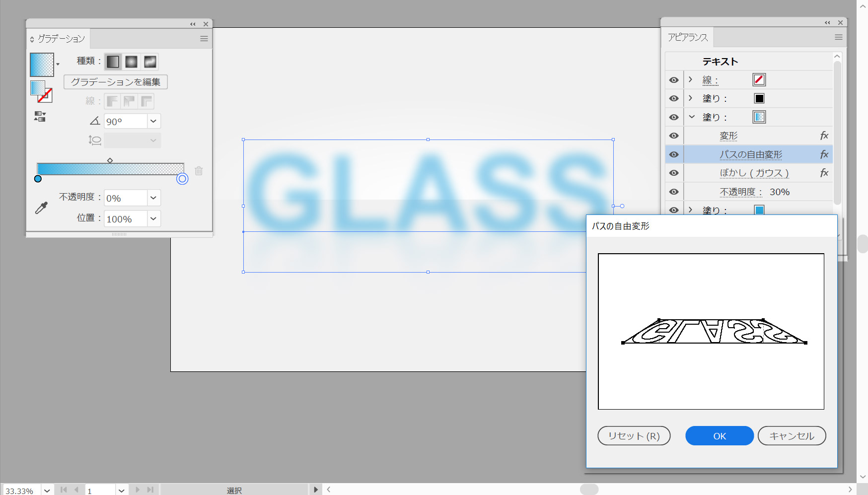Click the 位置 position input field
This screenshot has width=868, height=495.
click(125, 219)
